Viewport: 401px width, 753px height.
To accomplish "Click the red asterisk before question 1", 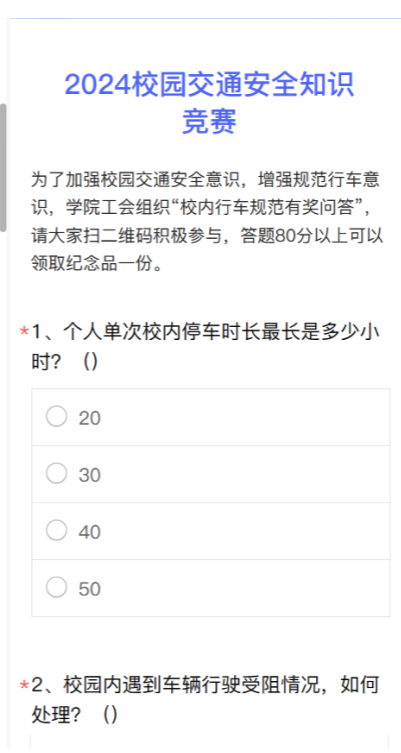I will (x=24, y=332).
